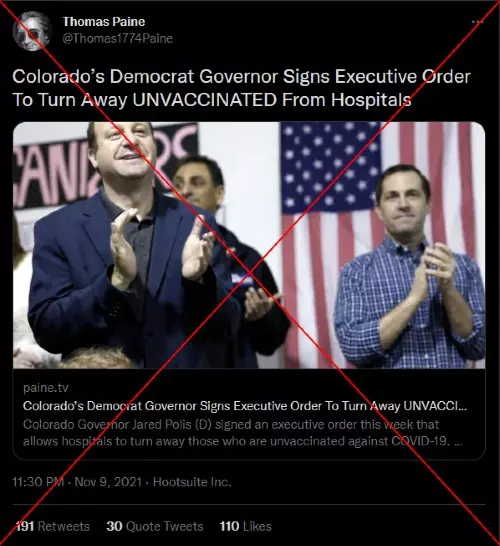This screenshot has width=500, height=546.
Task: View the 30 Quote Tweets
Action: 155,526
